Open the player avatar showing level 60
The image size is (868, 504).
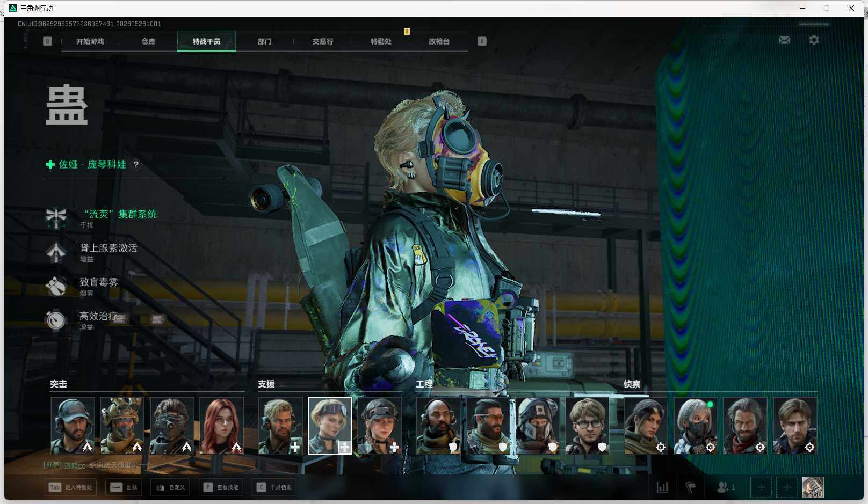point(813,487)
